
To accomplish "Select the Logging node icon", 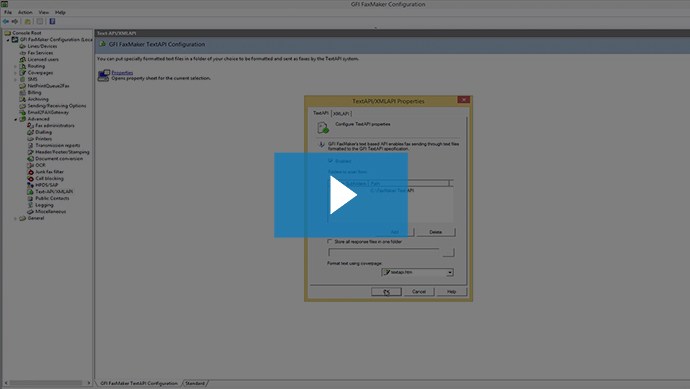I will click(x=30, y=205).
